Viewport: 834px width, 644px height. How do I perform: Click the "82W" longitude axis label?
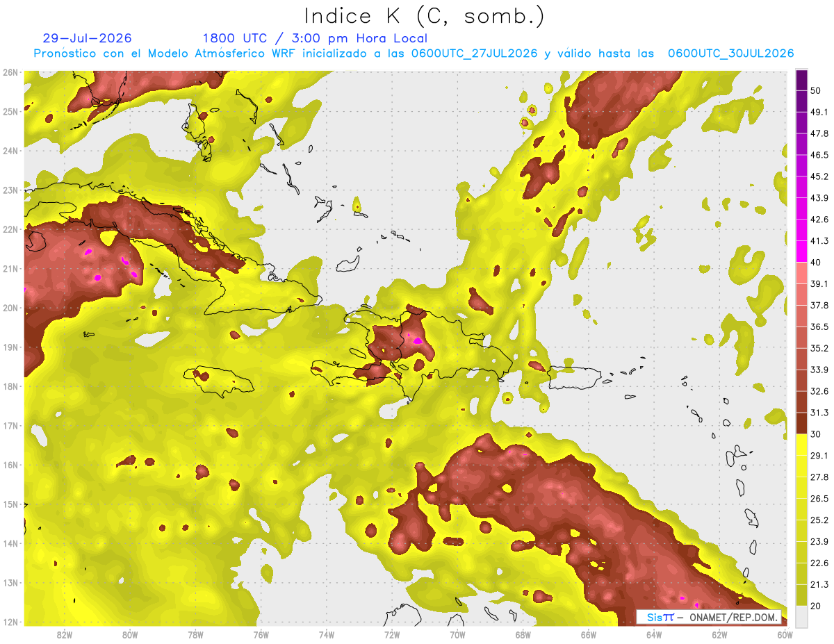click(x=65, y=635)
